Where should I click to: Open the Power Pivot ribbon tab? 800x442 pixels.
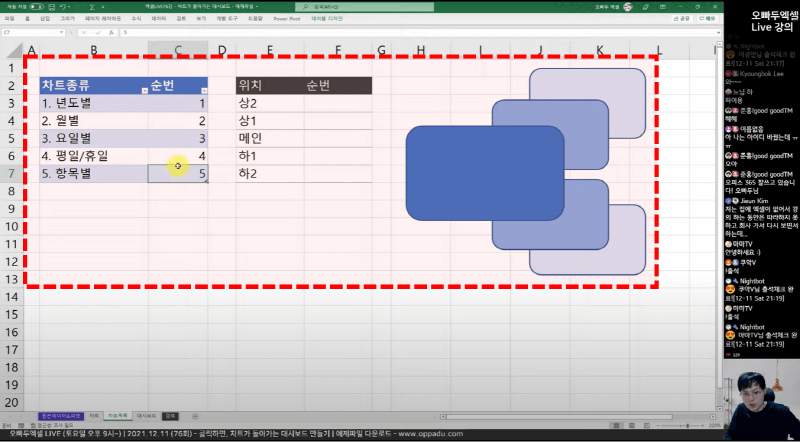tap(287, 19)
